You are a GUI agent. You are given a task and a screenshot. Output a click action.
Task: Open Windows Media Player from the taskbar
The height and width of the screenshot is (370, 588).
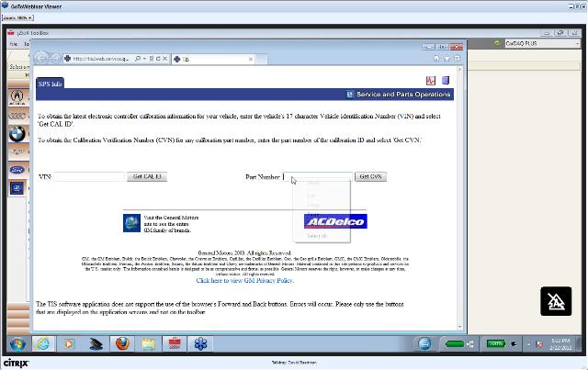(x=69, y=343)
